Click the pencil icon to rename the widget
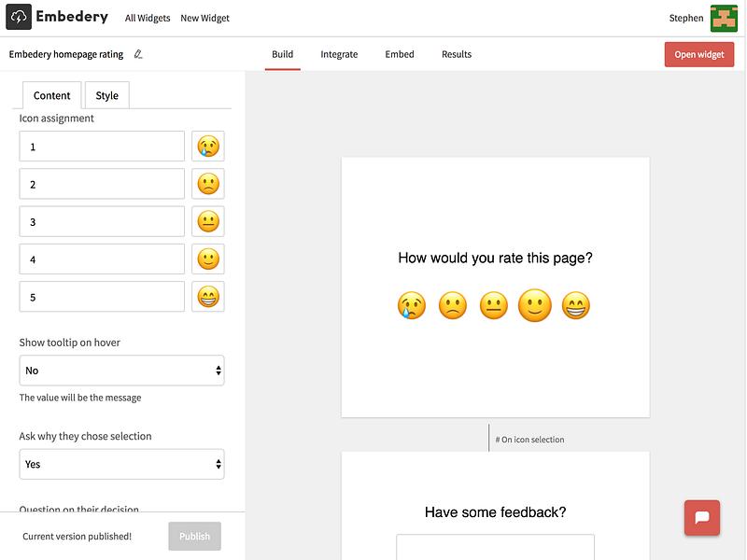747x560 pixels. [138, 54]
